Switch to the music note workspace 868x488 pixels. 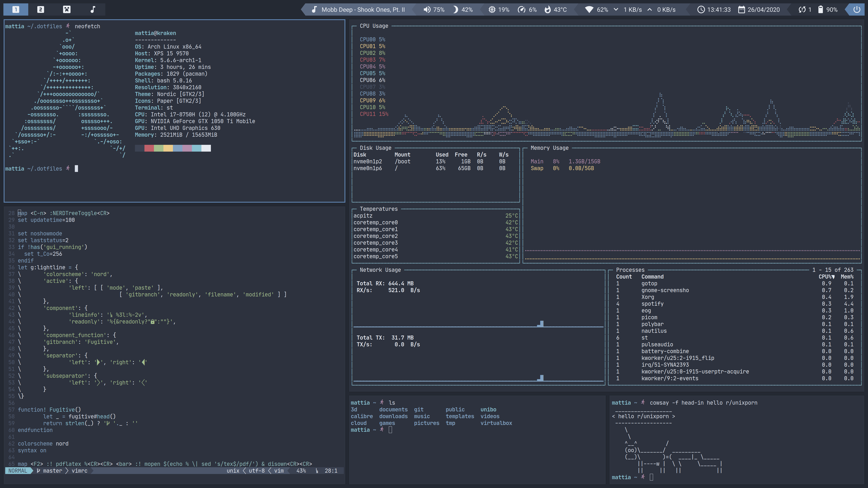93,9
